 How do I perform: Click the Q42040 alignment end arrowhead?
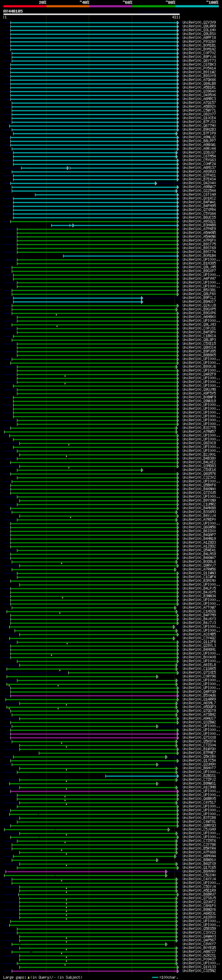156,183
